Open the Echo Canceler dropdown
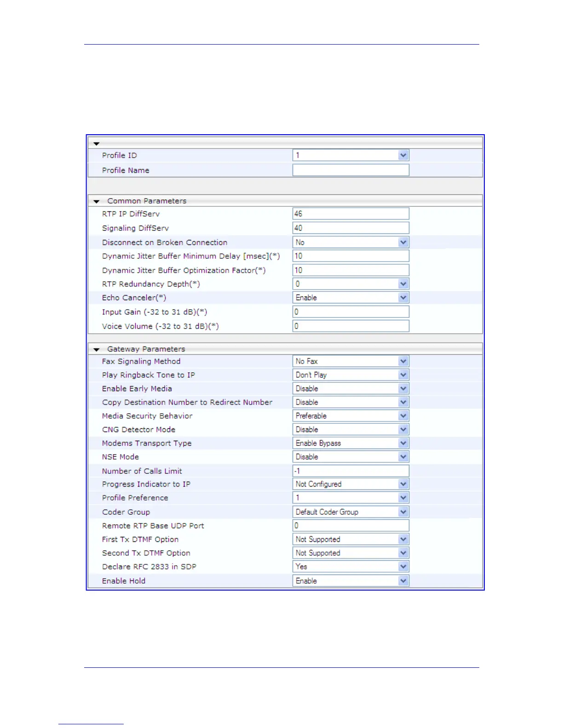Image resolution: width=563 pixels, height=728 pixels. click(350, 298)
